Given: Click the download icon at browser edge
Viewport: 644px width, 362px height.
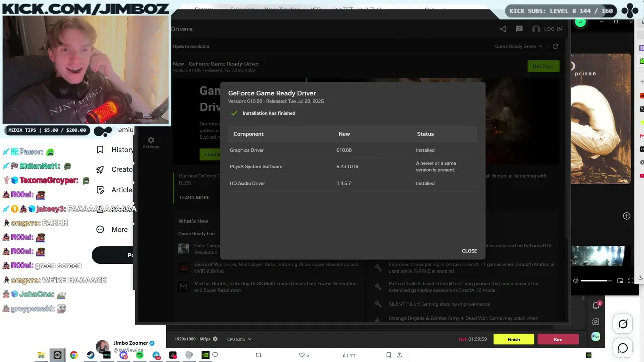Looking at the screenshot, I should tap(641, 278).
